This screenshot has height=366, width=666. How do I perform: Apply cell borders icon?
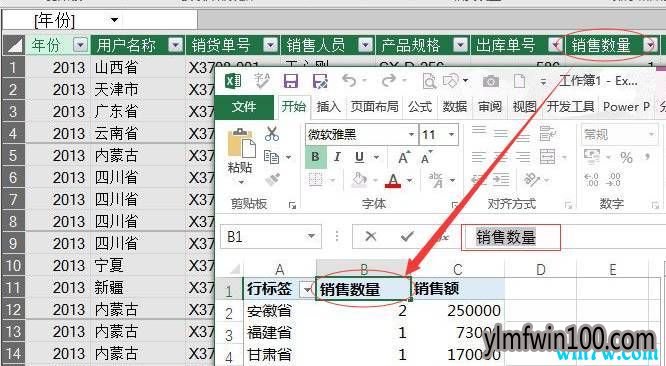pos(316,180)
